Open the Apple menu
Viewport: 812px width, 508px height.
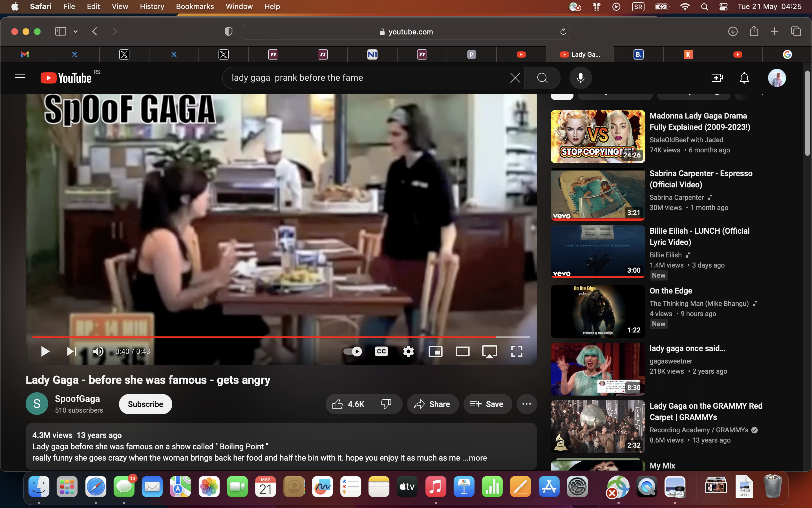[15, 6]
